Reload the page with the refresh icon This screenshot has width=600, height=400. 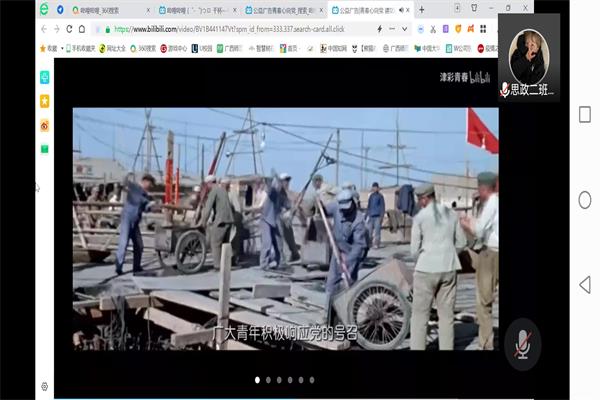(69, 29)
